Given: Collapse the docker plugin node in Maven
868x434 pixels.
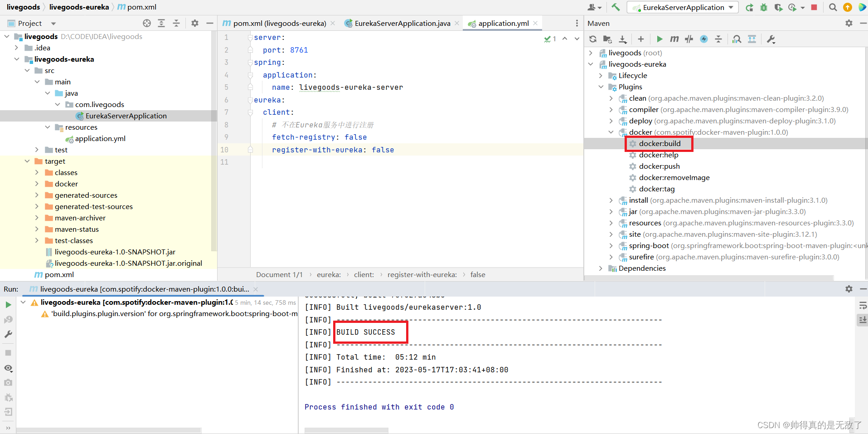Looking at the screenshot, I should click(x=611, y=132).
